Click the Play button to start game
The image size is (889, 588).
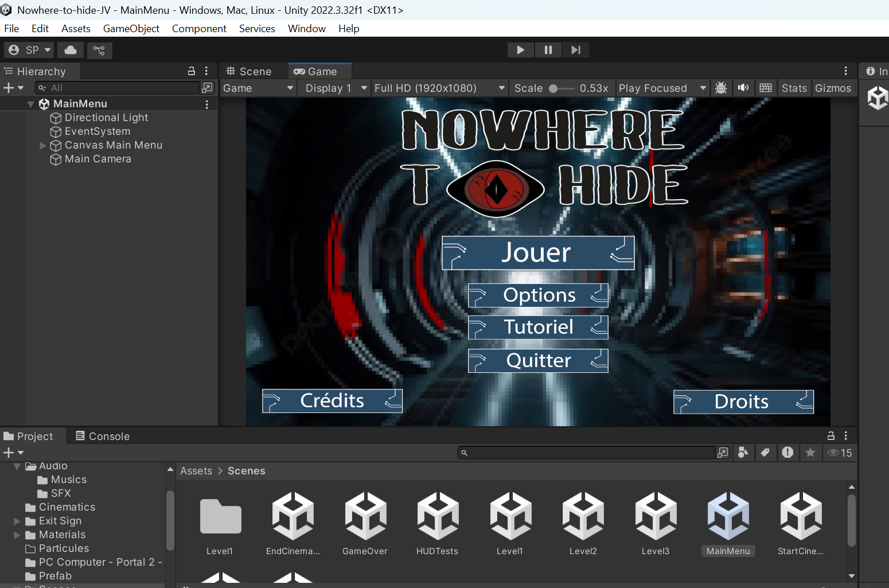tap(520, 50)
